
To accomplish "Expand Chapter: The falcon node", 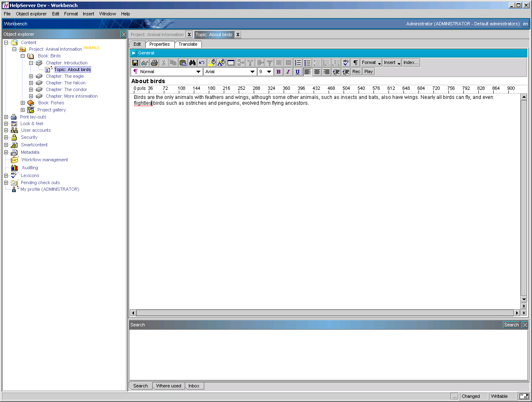I will point(31,83).
